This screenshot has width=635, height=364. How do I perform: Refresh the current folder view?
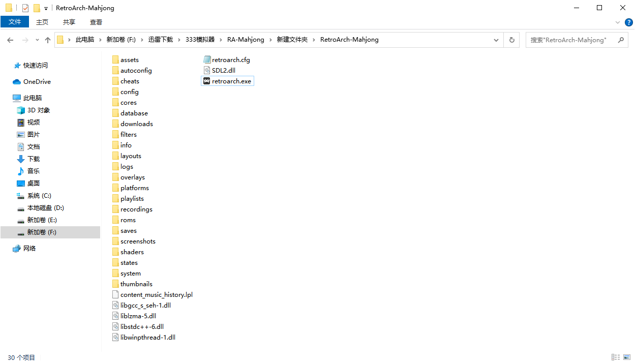511,40
